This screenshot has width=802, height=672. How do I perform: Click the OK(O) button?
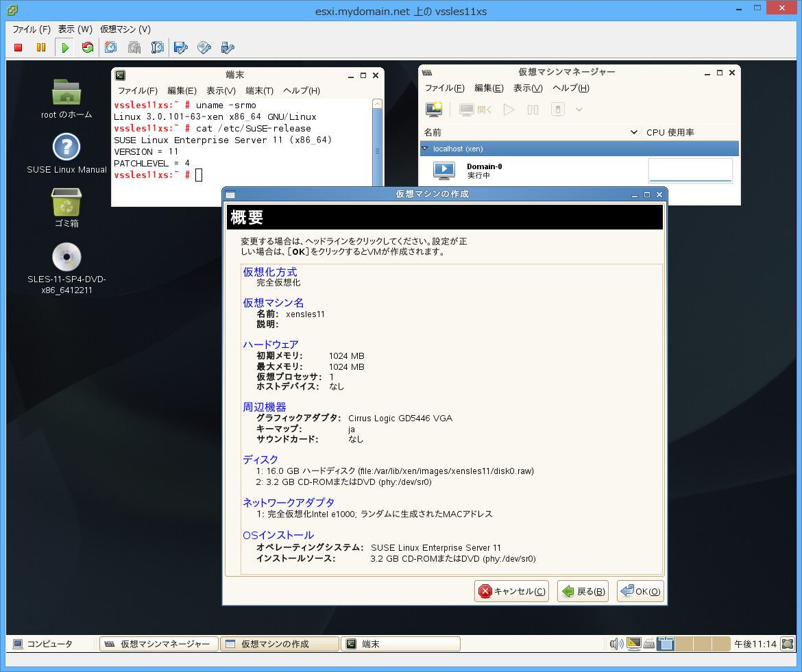[x=640, y=591]
